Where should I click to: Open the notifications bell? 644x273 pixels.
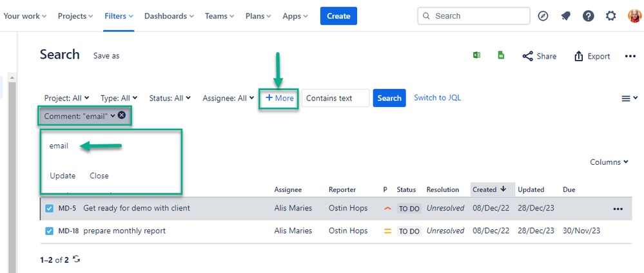tap(566, 16)
